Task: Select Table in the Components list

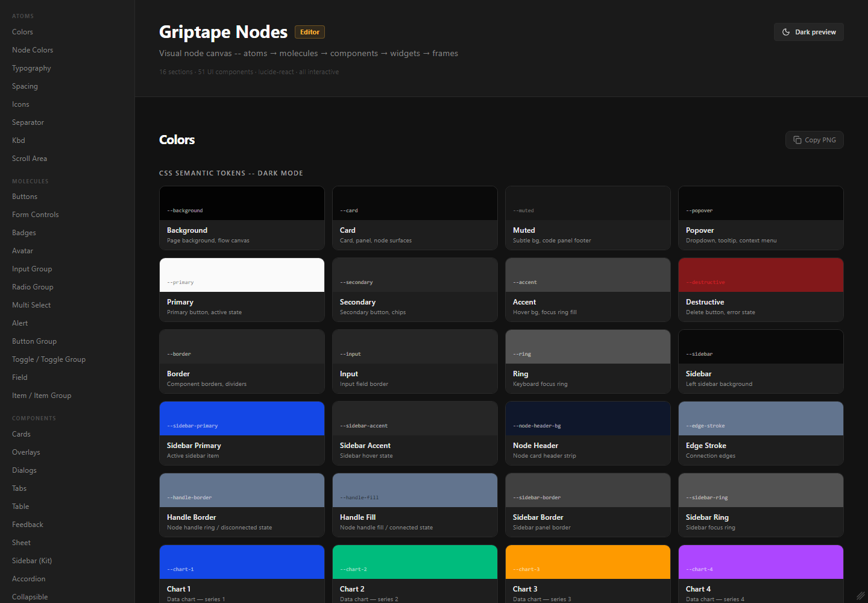Action: point(20,507)
